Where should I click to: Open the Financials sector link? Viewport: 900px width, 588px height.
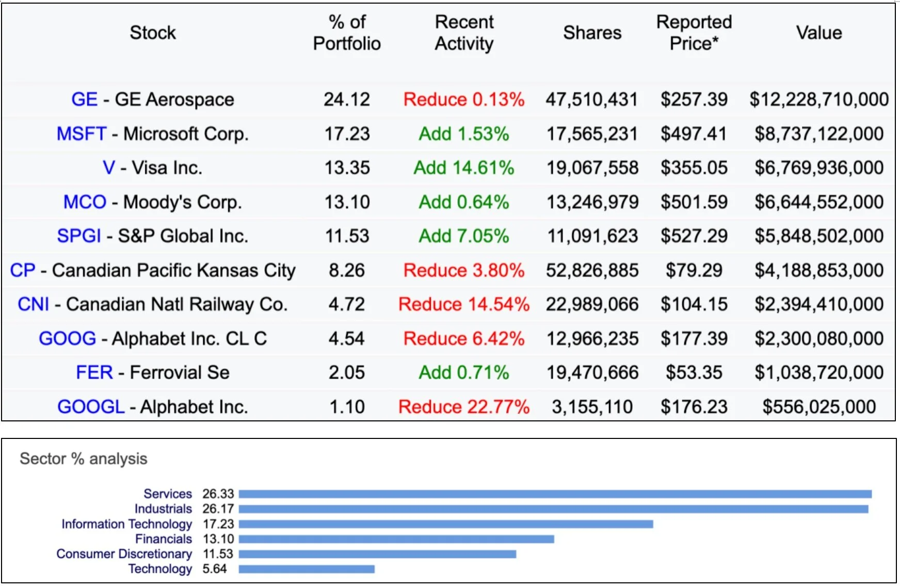pos(164,538)
